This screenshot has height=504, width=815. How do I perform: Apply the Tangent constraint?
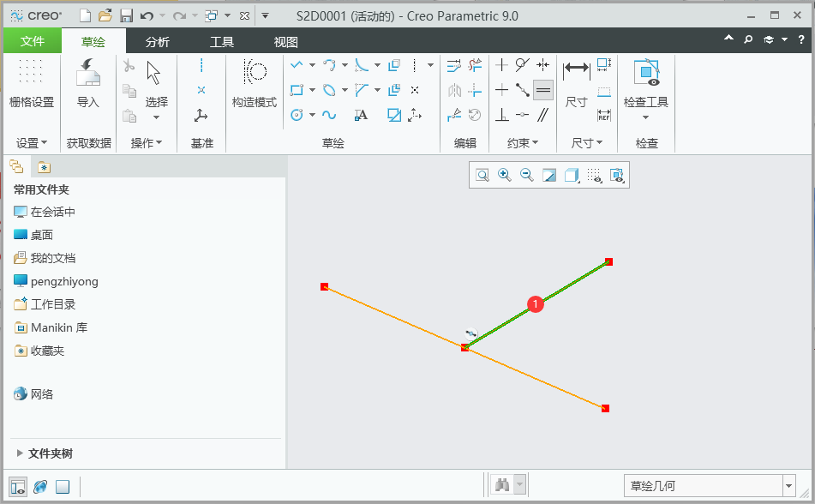[523, 65]
